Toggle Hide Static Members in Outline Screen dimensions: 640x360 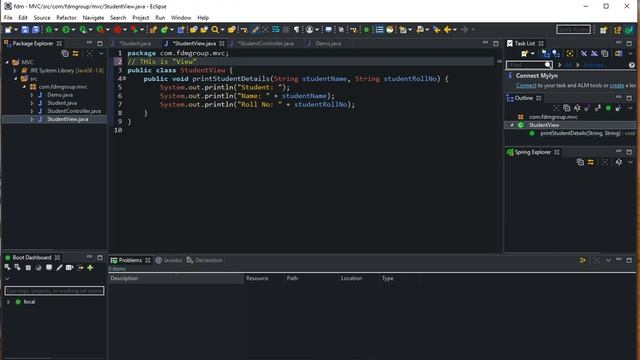point(598,108)
